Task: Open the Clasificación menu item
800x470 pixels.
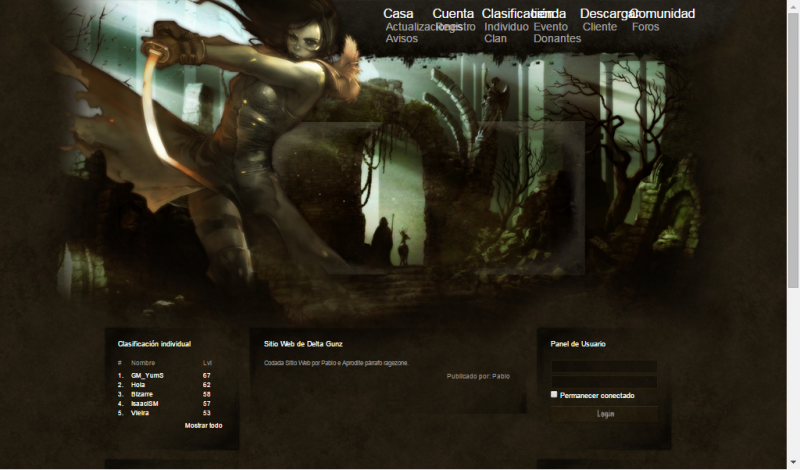Action: (x=517, y=14)
